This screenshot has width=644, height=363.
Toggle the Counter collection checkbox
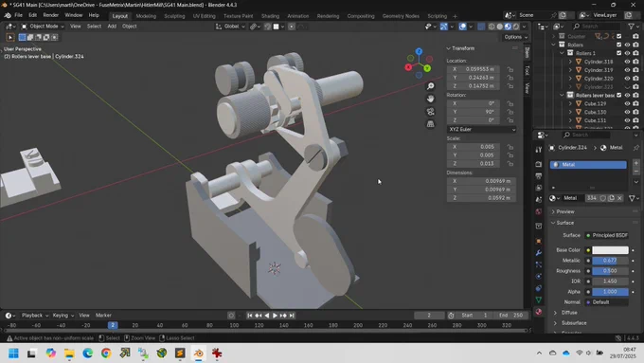619,36
